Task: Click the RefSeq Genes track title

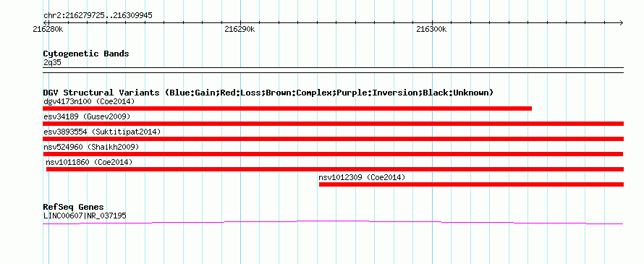Action: pos(73,207)
